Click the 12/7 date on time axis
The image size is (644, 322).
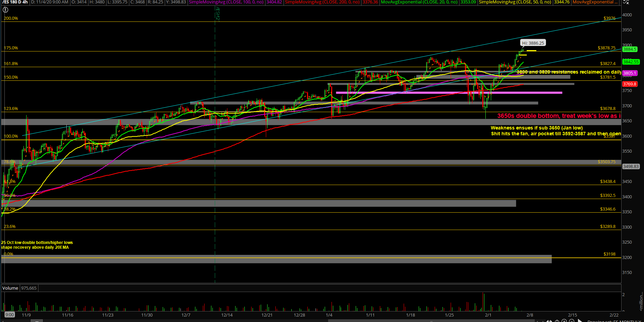pyautogui.click(x=186, y=315)
